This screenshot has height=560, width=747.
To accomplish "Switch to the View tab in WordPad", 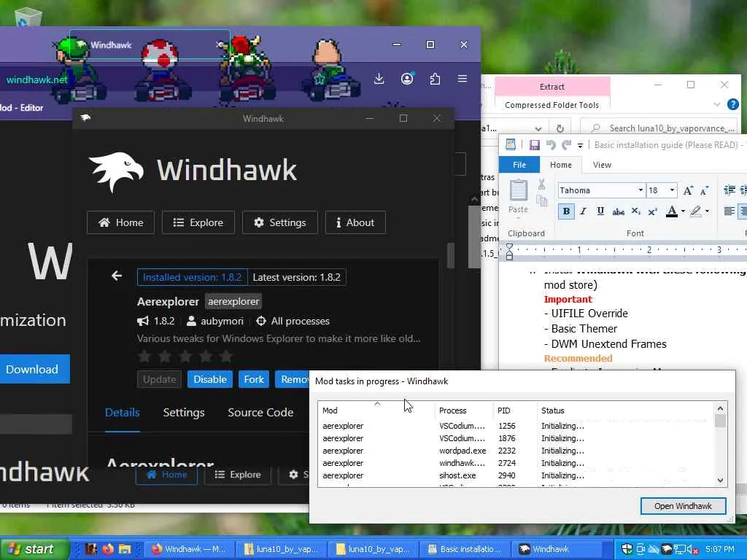I will (602, 165).
